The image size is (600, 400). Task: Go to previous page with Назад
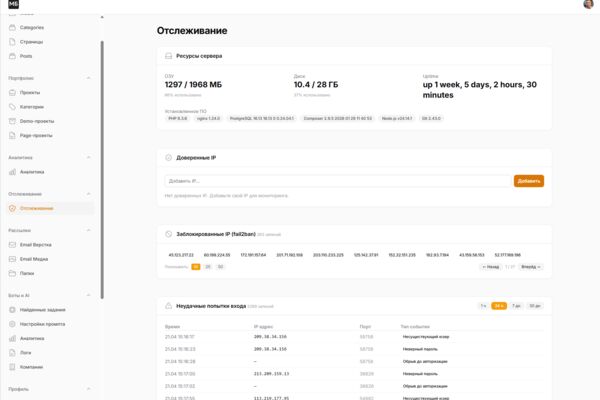490,267
